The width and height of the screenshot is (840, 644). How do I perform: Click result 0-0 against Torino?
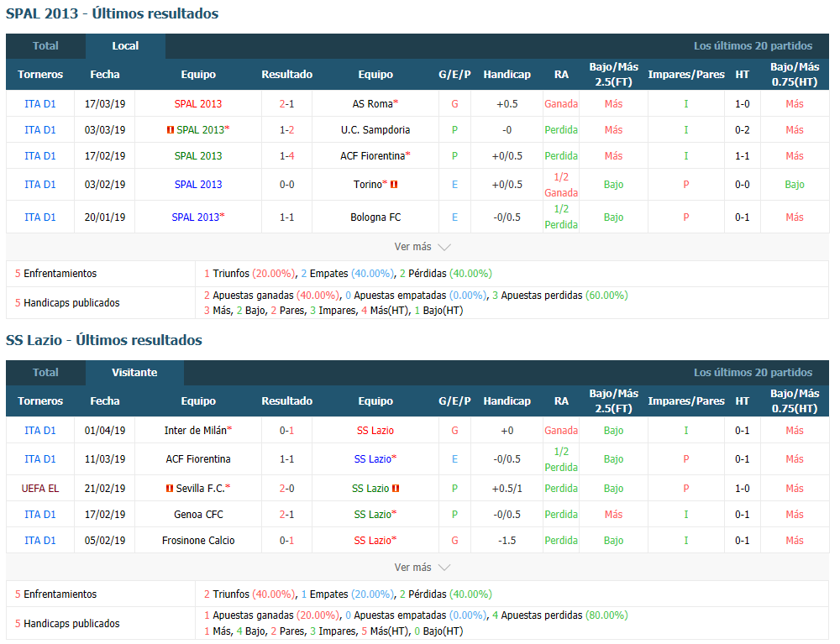[x=287, y=185]
